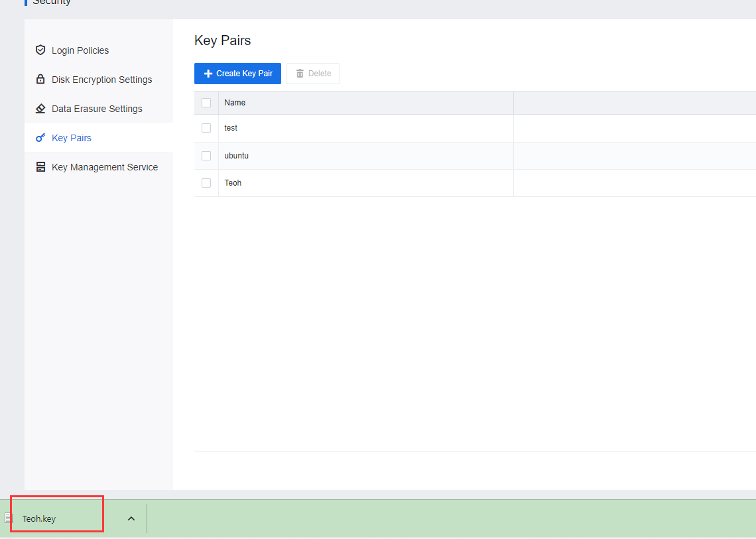Click the Key Management Service server icon
The image size is (756, 539).
click(x=40, y=167)
